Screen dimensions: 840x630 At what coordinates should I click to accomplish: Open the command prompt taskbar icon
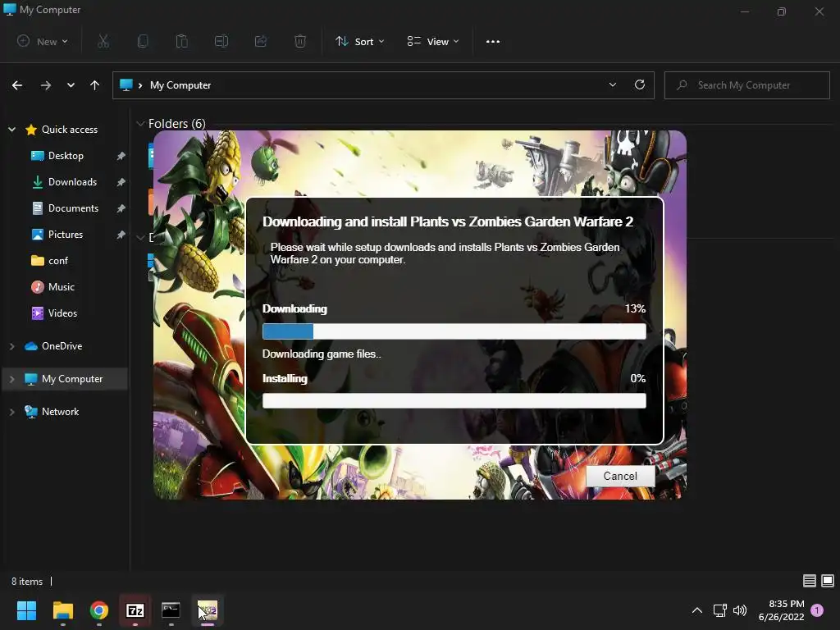[171, 610]
